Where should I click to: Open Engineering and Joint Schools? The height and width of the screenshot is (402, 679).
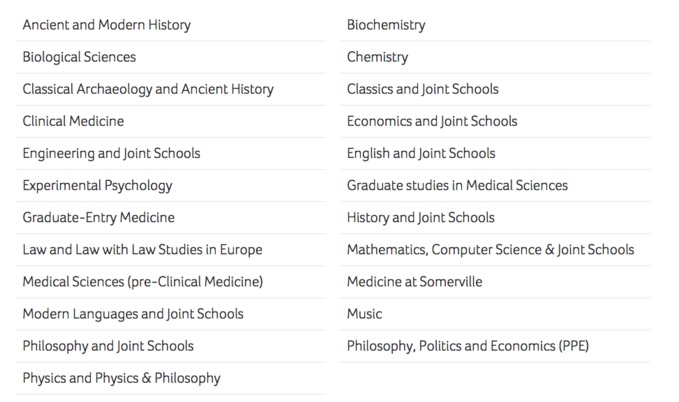(111, 153)
